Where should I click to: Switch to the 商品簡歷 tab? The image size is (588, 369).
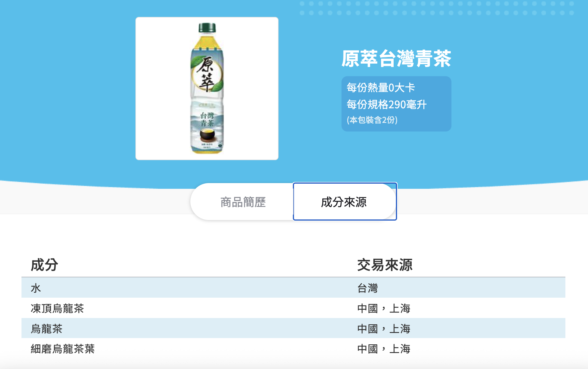coord(243,202)
